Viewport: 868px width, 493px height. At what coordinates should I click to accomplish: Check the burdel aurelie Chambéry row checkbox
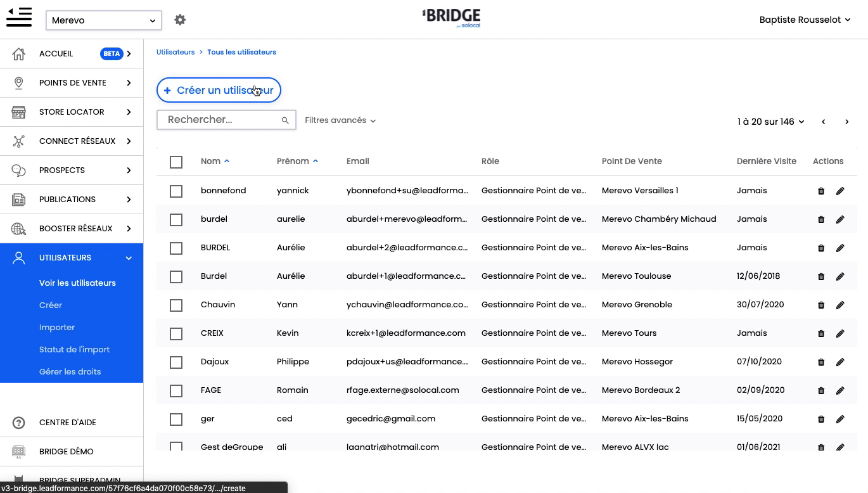pos(176,220)
